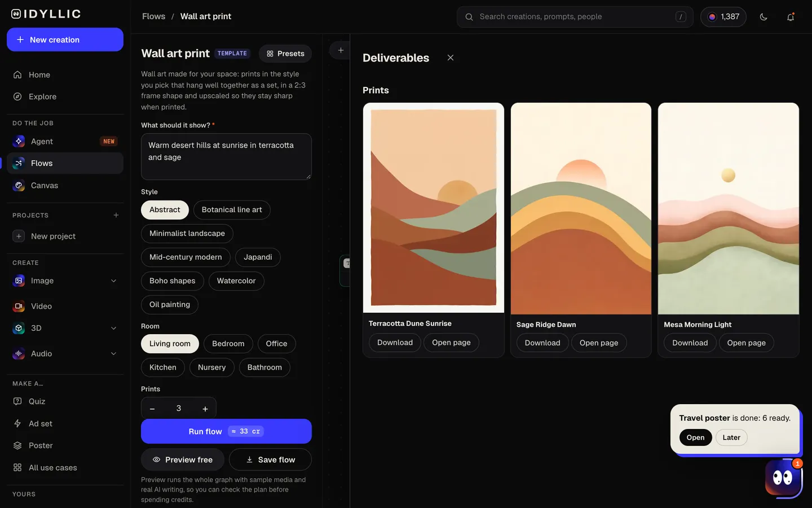Open the Quiz use case
The image size is (812, 508).
(x=65, y=401)
